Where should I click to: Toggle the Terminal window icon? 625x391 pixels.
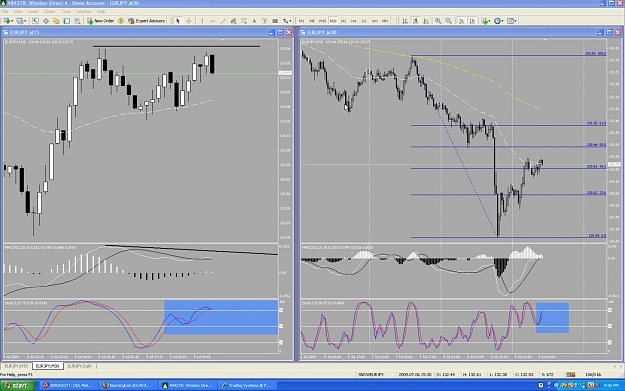pos(67,21)
